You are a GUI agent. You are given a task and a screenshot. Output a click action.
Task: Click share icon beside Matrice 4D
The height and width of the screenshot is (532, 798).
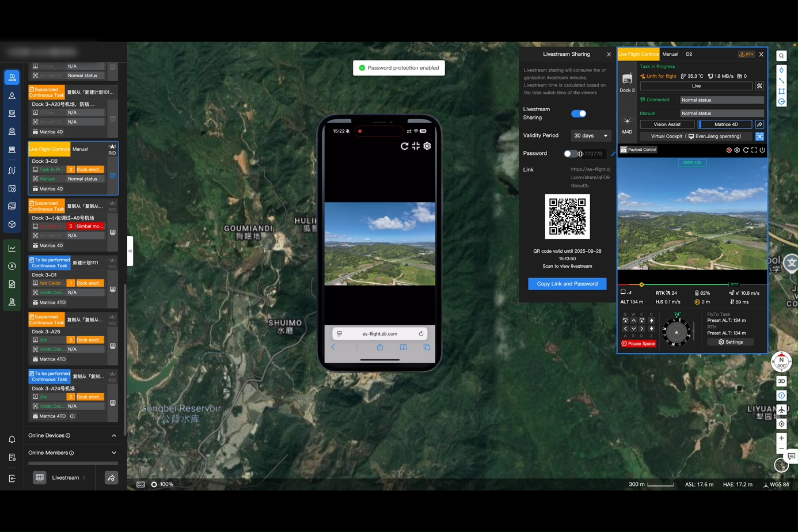(759, 124)
